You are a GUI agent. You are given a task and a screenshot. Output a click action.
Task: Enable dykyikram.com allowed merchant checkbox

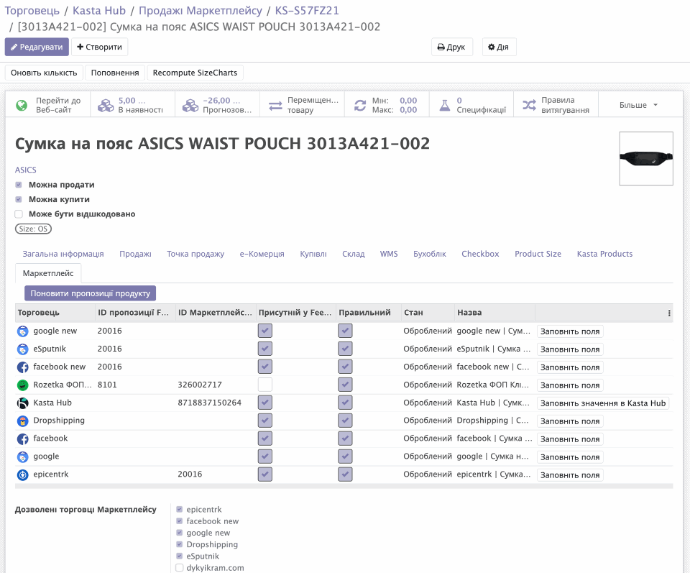(x=179, y=568)
